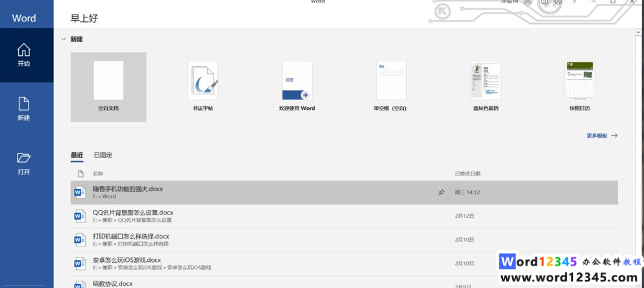Pick the 书法字帖 calligraphy template

[203, 87]
